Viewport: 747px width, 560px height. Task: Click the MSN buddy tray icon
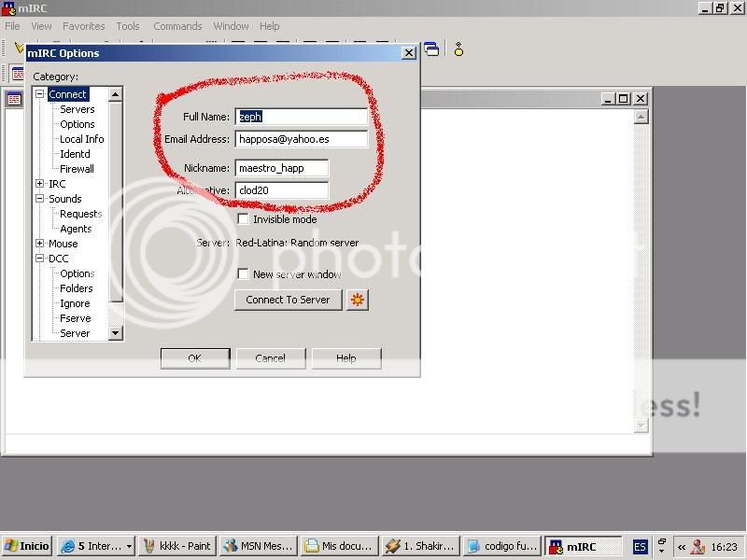point(698,547)
